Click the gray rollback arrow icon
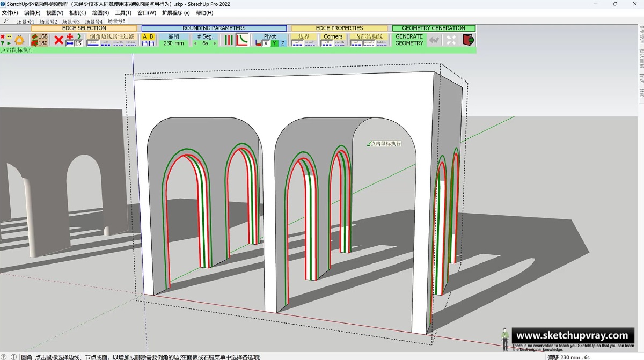 pos(434,40)
